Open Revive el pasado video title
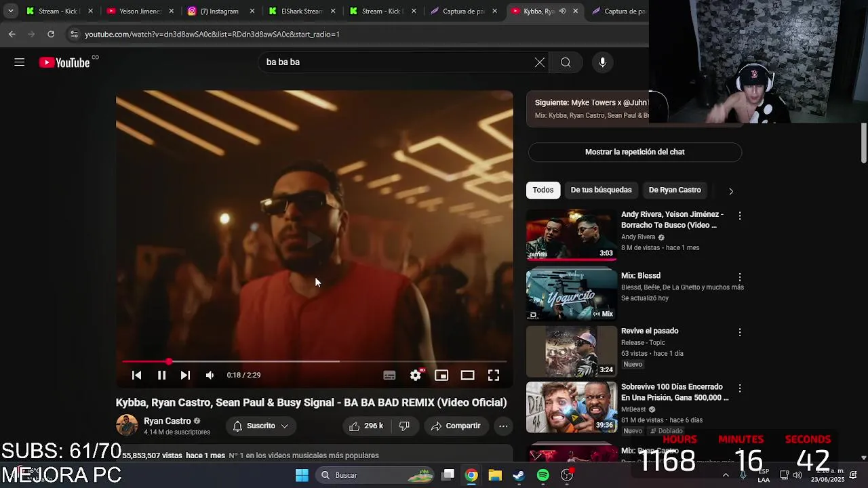The height and width of the screenshot is (488, 868). 650,331
